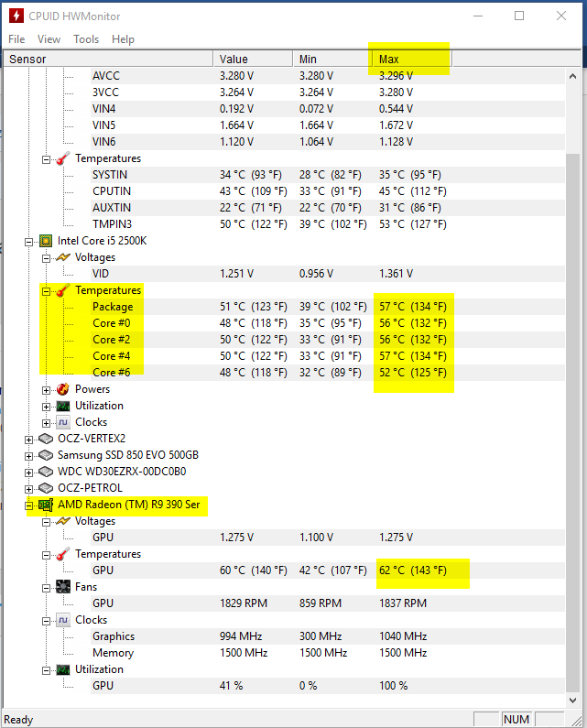Click the GPU Voltages lightning icon
The image size is (587, 728).
click(x=62, y=521)
